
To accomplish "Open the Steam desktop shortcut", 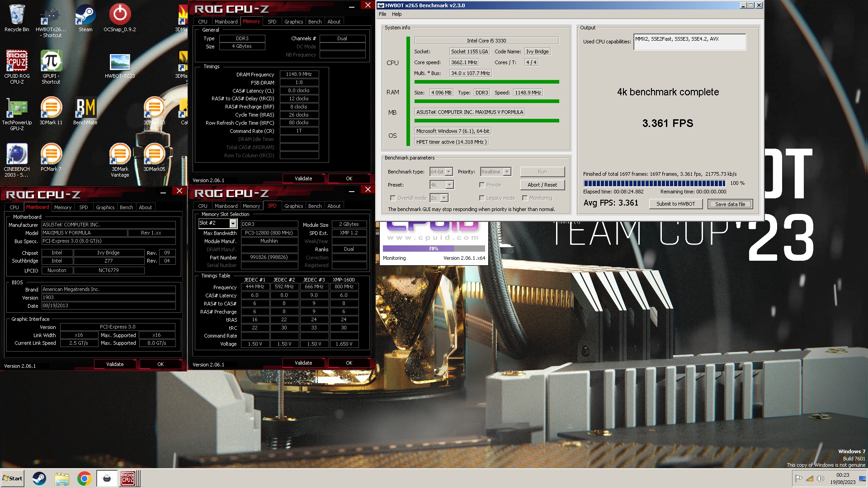I will (x=85, y=18).
